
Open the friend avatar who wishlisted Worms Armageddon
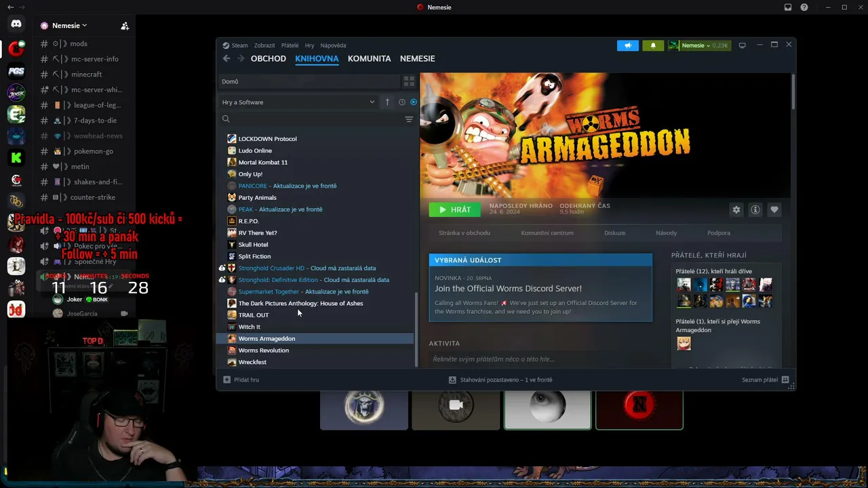click(x=684, y=344)
